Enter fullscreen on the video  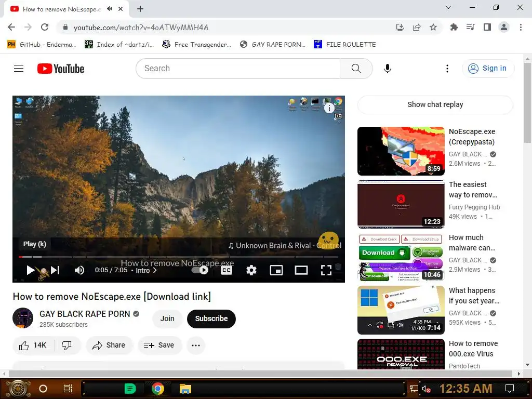point(326,270)
